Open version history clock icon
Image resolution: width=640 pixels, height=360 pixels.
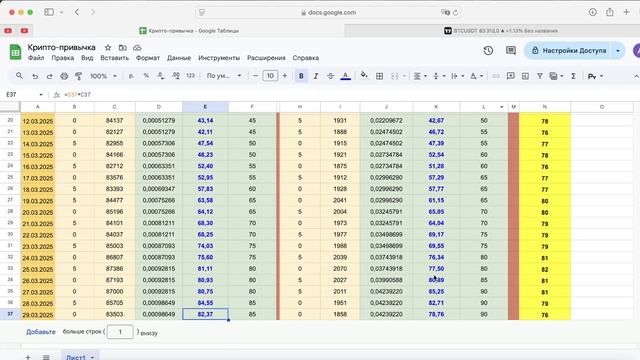[x=488, y=51]
